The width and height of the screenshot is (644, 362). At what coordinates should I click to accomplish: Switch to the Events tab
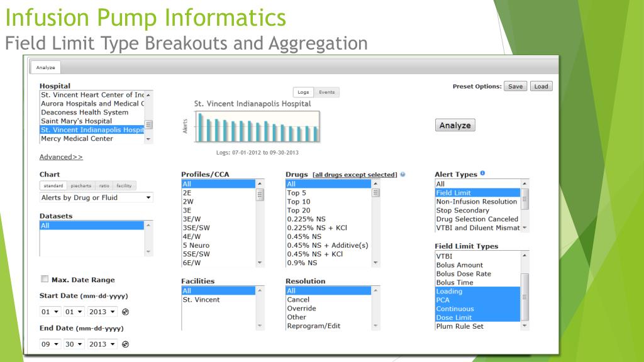coord(326,92)
